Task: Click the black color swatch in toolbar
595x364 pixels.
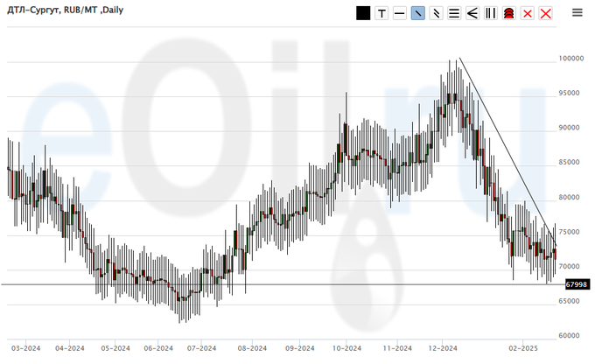Action: pyautogui.click(x=363, y=13)
